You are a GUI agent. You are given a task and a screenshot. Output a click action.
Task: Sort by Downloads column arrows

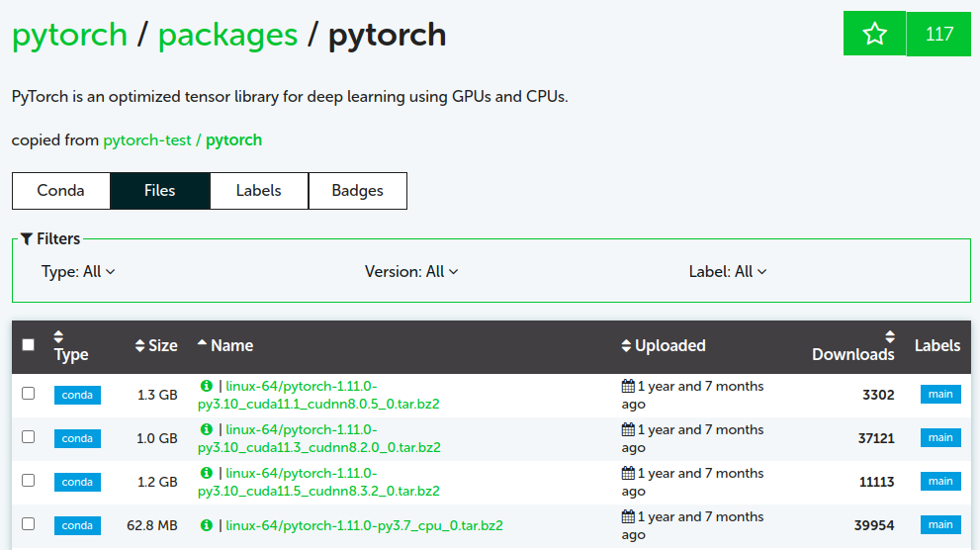click(x=890, y=337)
